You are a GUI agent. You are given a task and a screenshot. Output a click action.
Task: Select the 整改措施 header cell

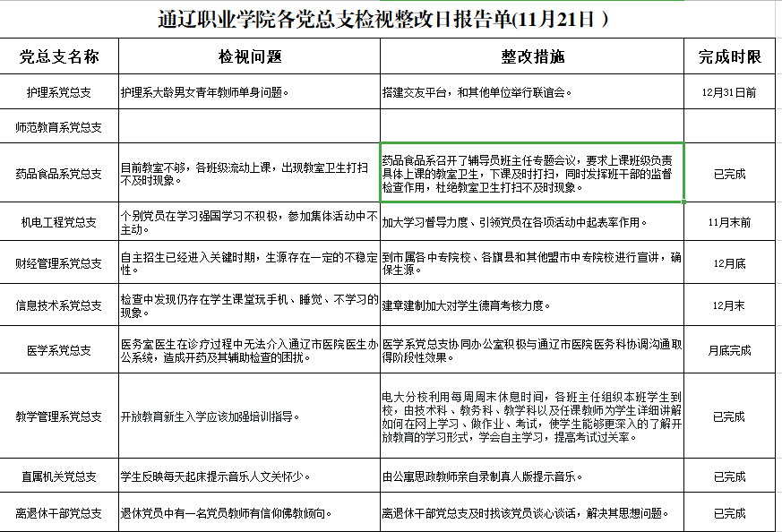pyautogui.click(x=532, y=56)
